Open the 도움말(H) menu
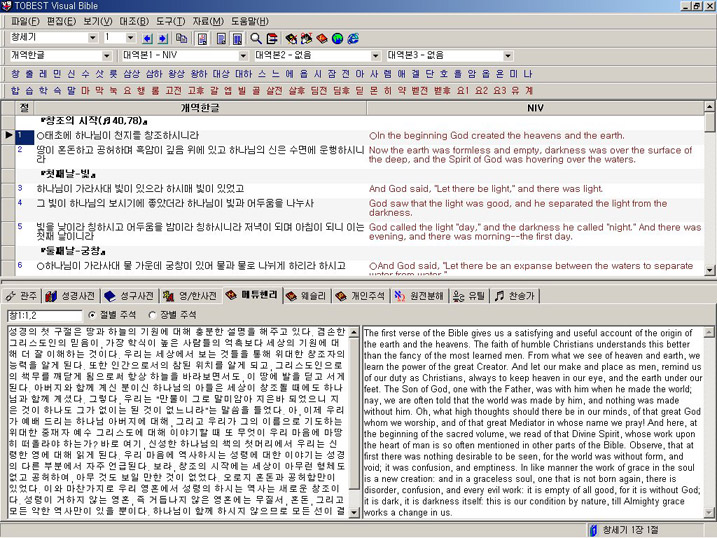Screen dimensions: 717x538 (x=249, y=21)
